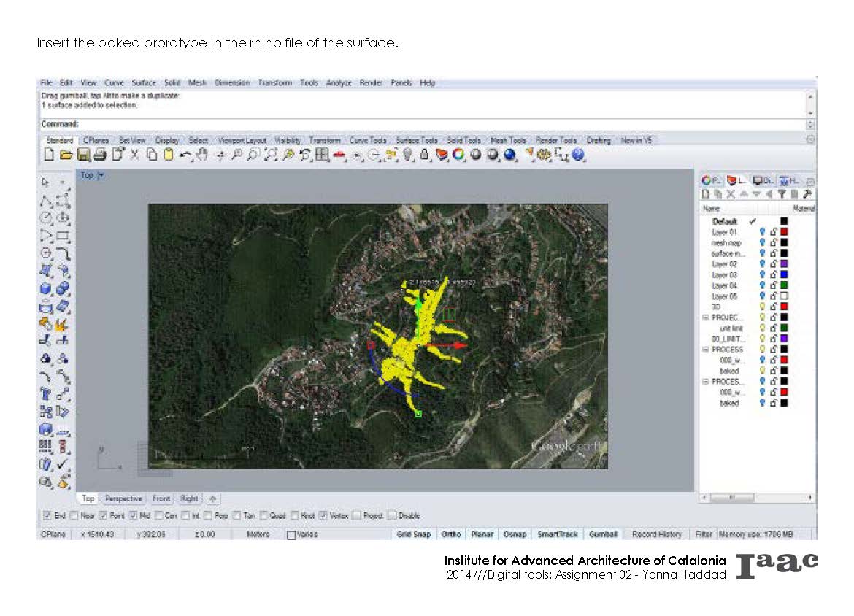
Task: Select the Pan hand tool
Action: (x=202, y=155)
